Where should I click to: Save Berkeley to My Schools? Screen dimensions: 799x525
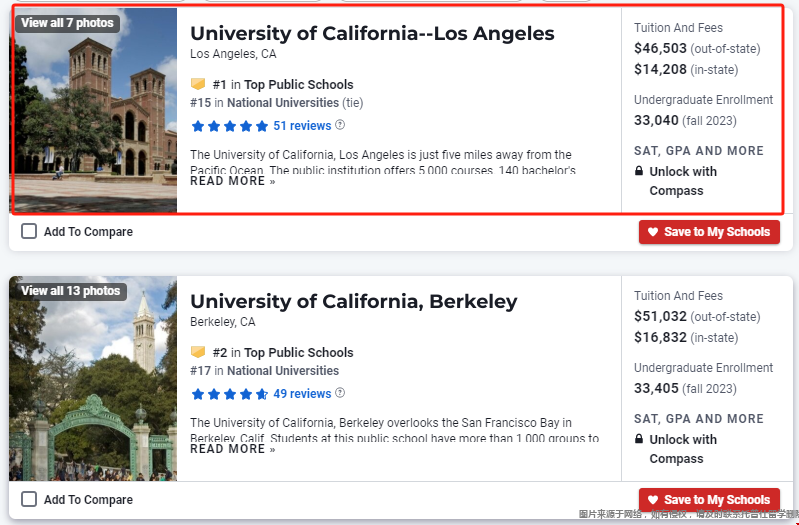pos(709,500)
